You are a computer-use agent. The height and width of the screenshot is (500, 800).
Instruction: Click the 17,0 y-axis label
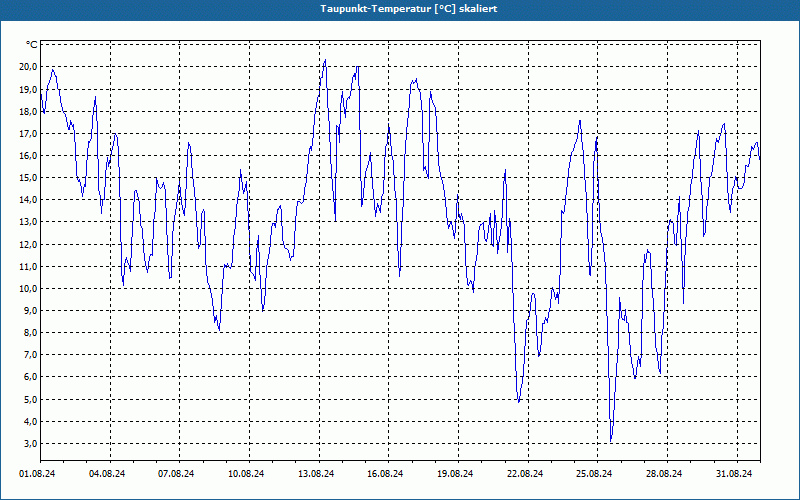28,134
